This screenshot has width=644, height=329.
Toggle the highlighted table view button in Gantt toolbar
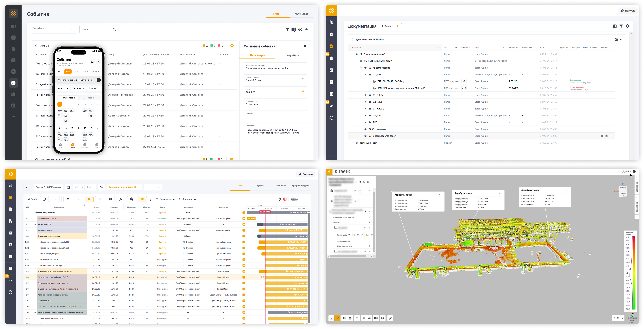pyautogui.click(x=142, y=199)
